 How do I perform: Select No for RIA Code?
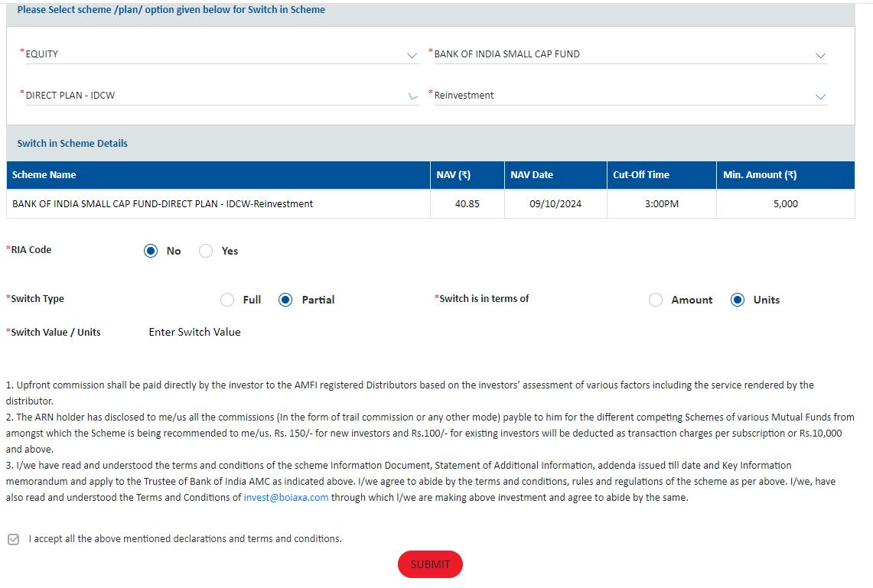[x=151, y=251]
